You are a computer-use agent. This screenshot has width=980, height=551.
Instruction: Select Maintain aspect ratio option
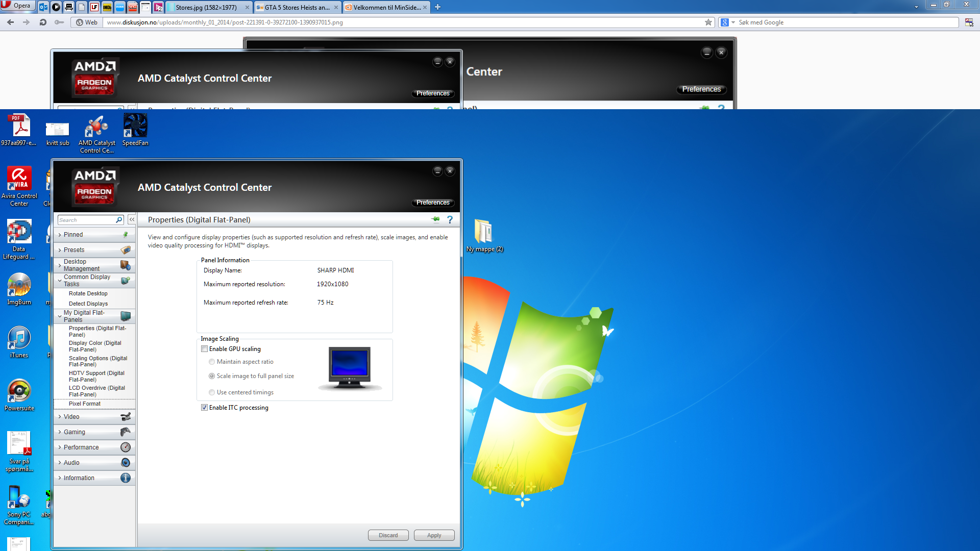tap(212, 362)
